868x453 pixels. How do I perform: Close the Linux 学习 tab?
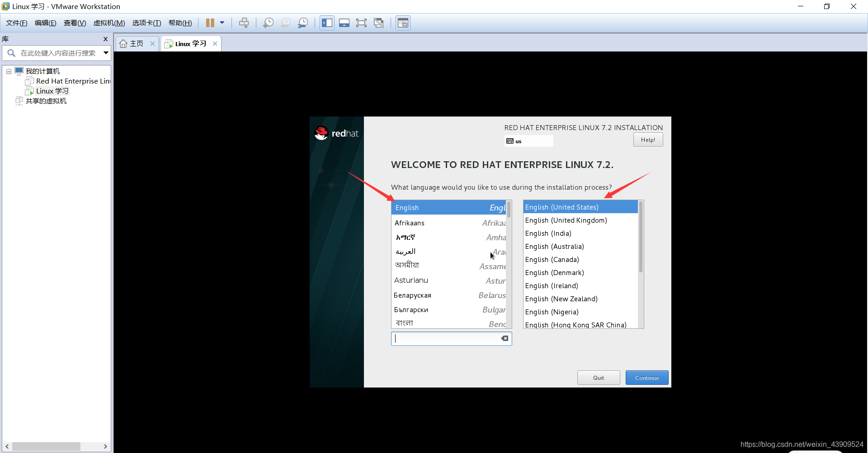click(215, 44)
